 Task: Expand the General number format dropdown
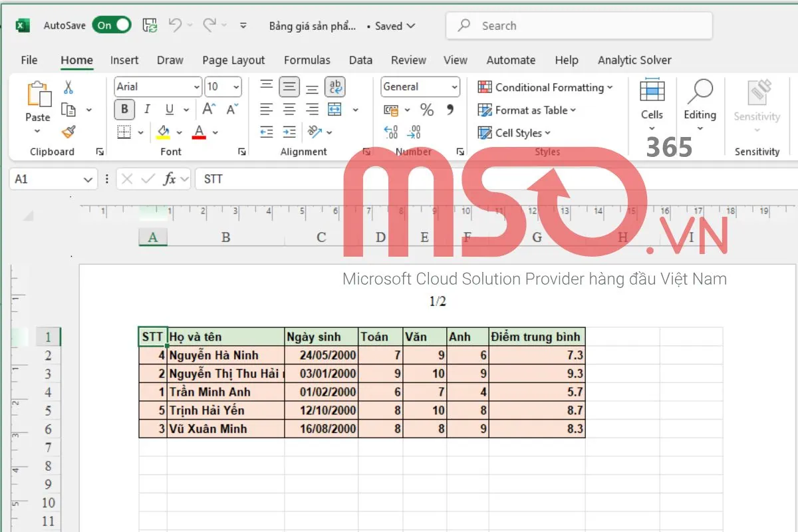[454, 87]
